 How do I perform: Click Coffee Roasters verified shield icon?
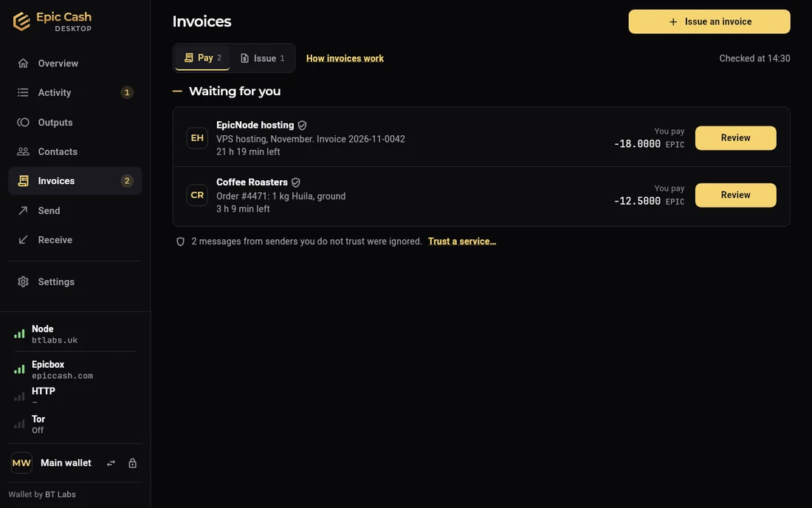coord(296,182)
